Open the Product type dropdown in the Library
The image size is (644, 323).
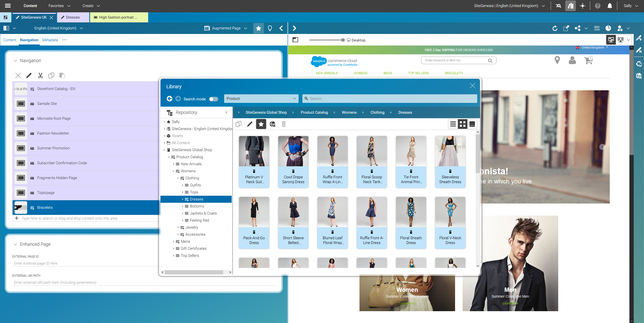[261, 99]
